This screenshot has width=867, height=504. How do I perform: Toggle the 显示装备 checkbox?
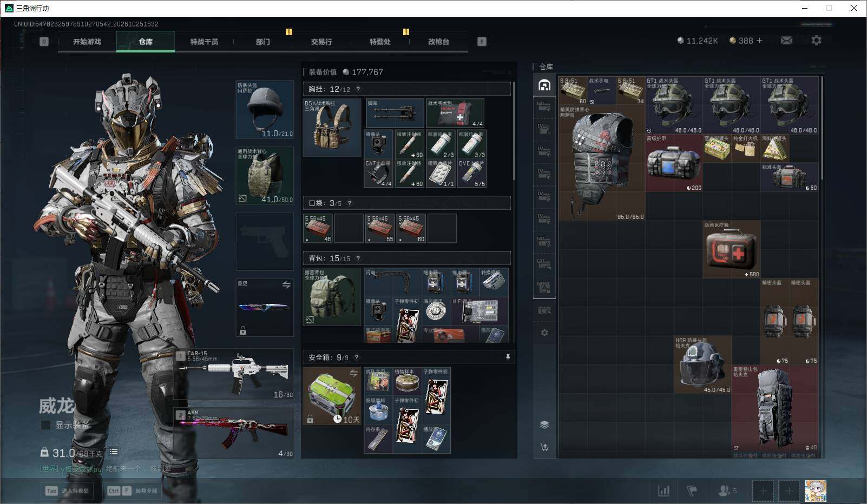click(x=46, y=425)
